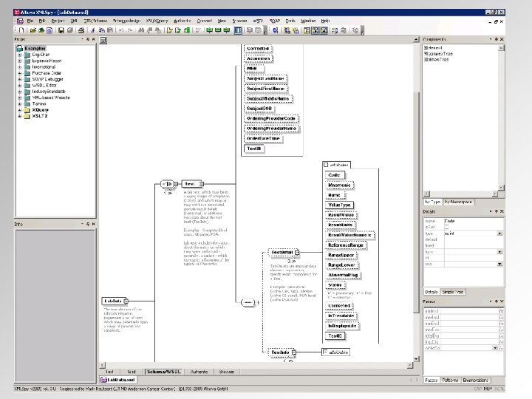Select the LabData.xsd document tab

pos(118,380)
